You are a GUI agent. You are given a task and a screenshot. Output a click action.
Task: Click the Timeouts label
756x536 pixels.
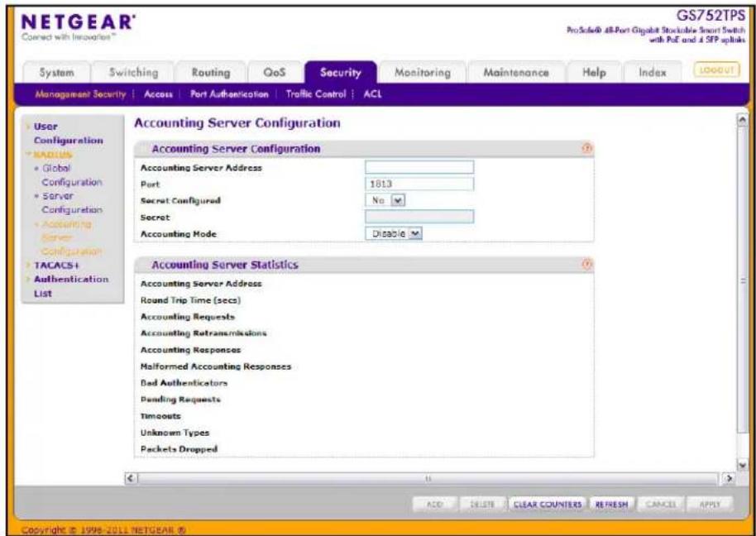pyautogui.click(x=160, y=416)
